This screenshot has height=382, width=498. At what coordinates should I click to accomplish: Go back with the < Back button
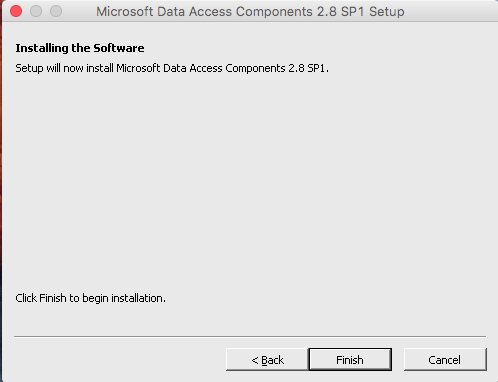pyautogui.click(x=267, y=359)
